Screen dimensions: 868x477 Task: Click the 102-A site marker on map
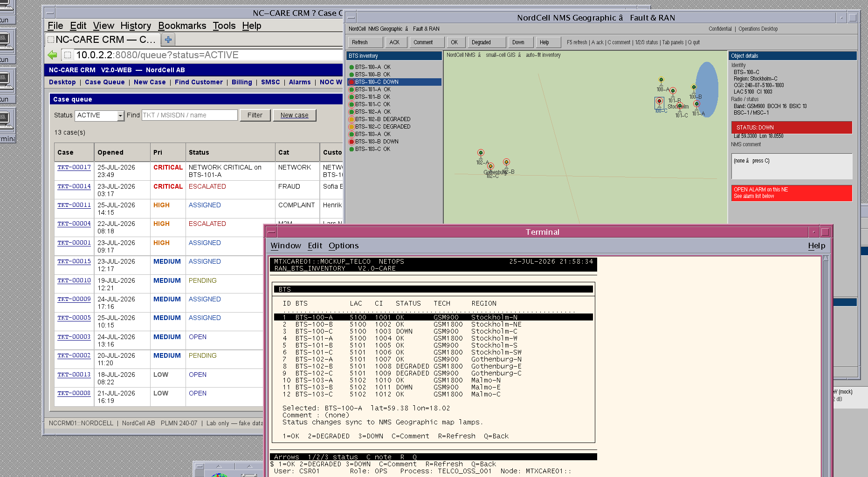pos(481,153)
